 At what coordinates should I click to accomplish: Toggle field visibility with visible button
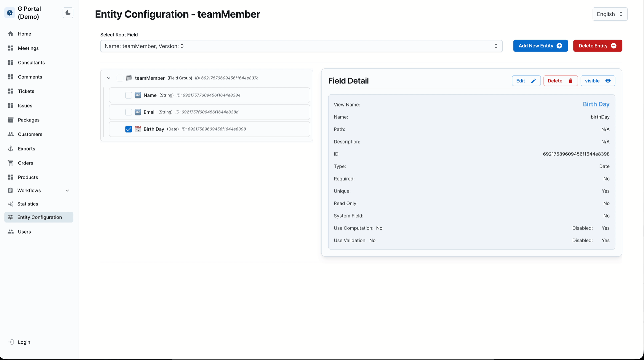(x=597, y=81)
